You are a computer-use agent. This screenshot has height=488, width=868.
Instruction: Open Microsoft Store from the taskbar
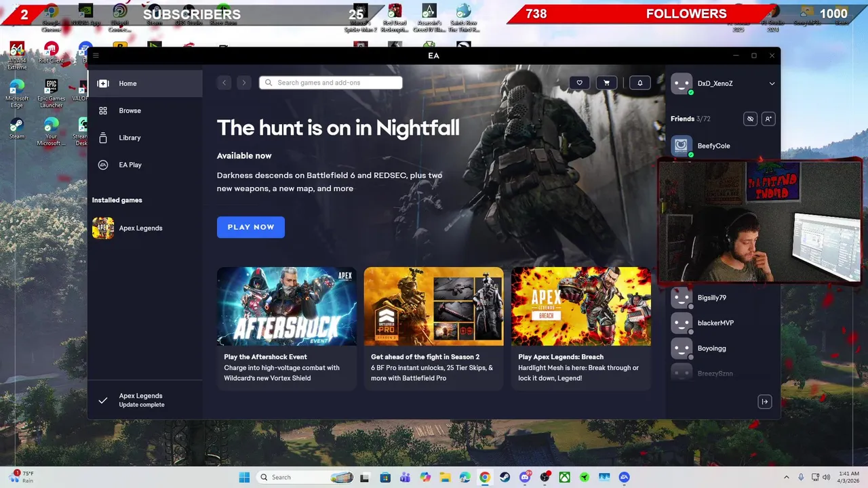[x=385, y=477]
